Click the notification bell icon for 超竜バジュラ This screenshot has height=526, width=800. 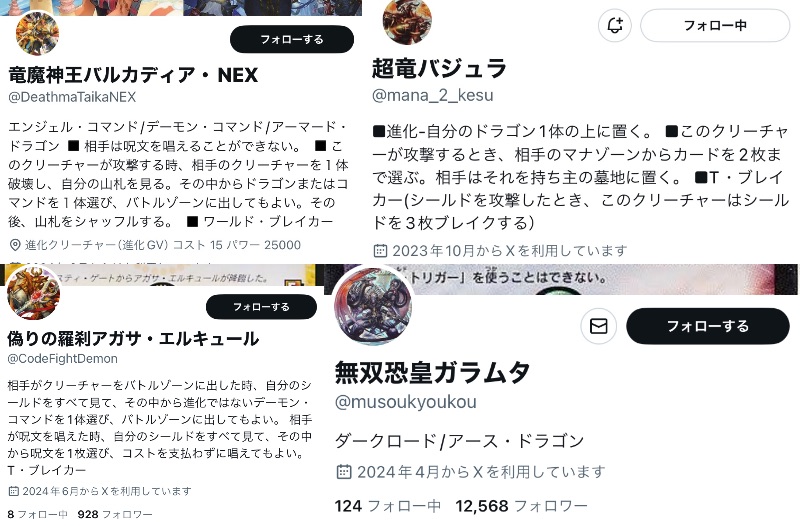point(615,26)
